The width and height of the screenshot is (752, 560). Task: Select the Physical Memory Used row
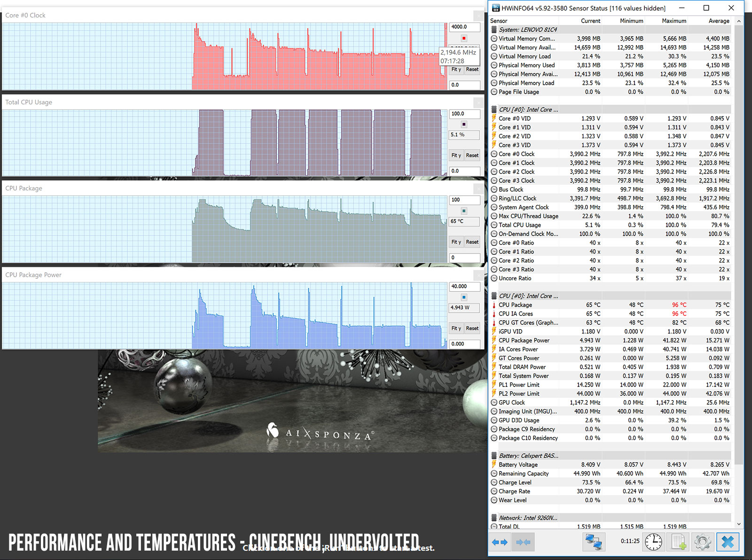610,65
